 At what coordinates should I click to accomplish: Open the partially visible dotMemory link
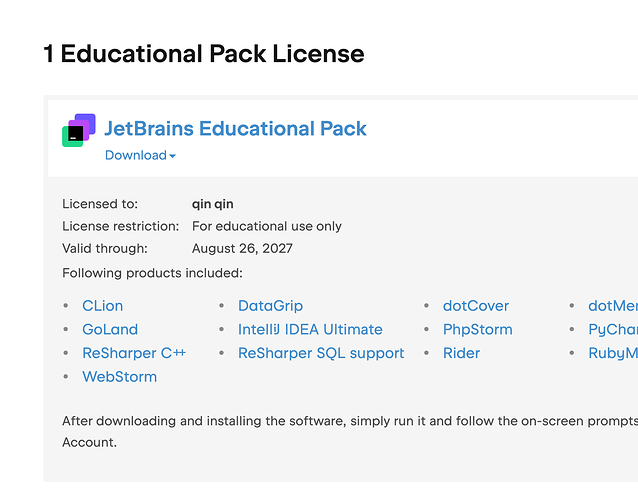(x=613, y=306)
